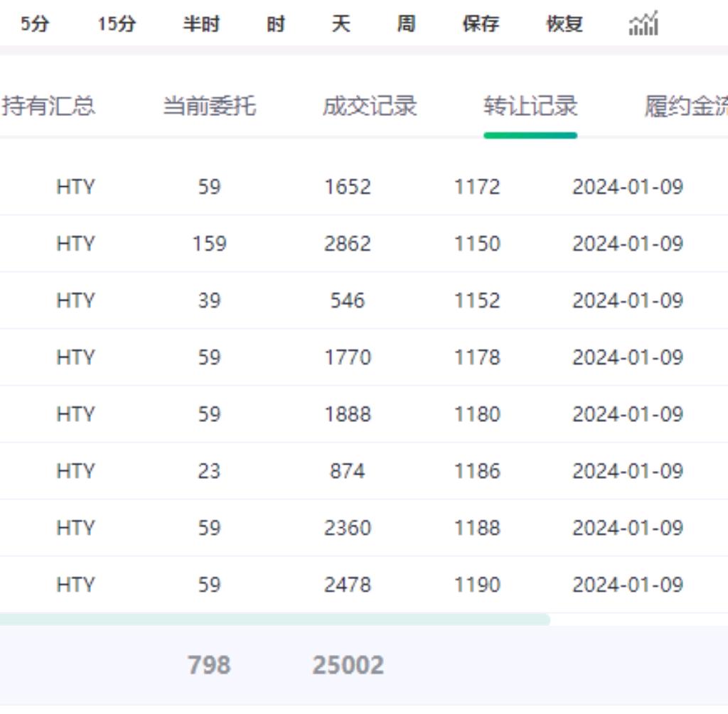
Task: Select the 转让记录 tab
Action: click(x=530, y=107)
